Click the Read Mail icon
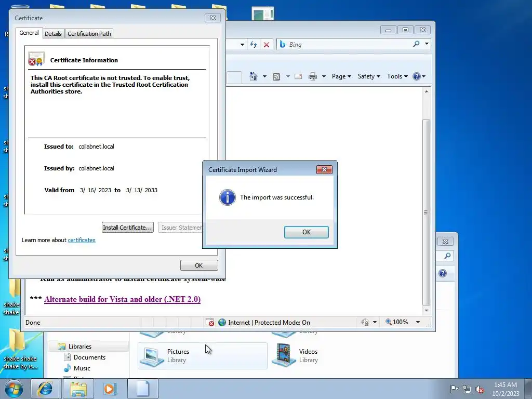The height and width of the screenshot is (399, 532). pyautogui.click(x=298, y=76)
